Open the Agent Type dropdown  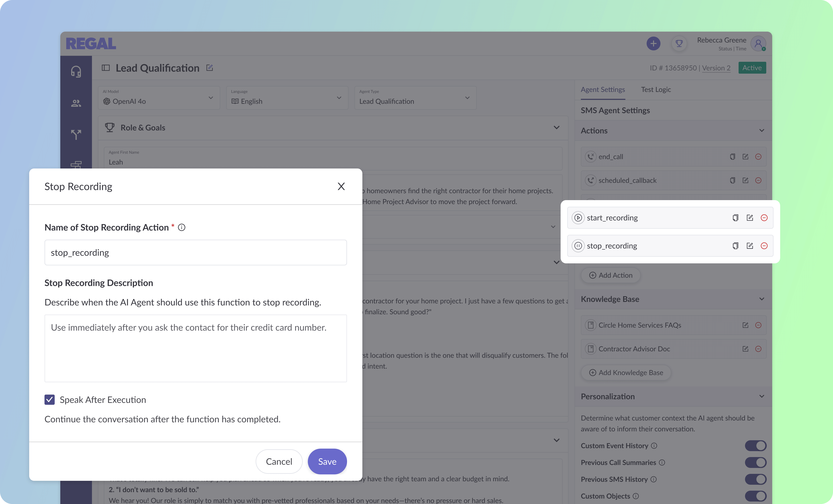(x=415, y=98)
